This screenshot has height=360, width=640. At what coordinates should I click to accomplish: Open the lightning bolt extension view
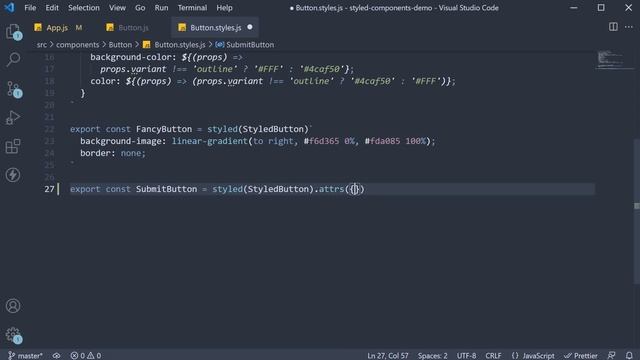(x=13, y=175)
